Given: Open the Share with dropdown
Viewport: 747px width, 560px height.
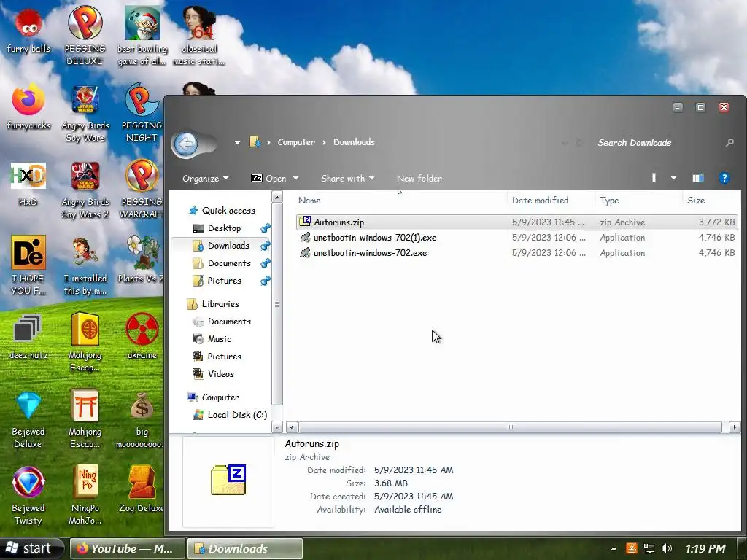Looking at the screenshot, I should 348,179.
